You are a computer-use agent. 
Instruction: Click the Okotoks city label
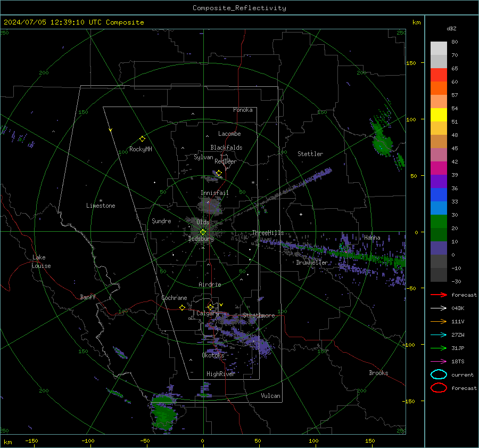[213, 355]
